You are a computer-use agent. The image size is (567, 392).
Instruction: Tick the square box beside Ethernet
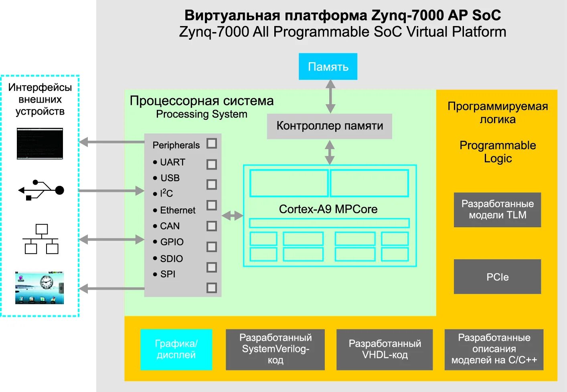pyautogui.click(x=212, y=205)
